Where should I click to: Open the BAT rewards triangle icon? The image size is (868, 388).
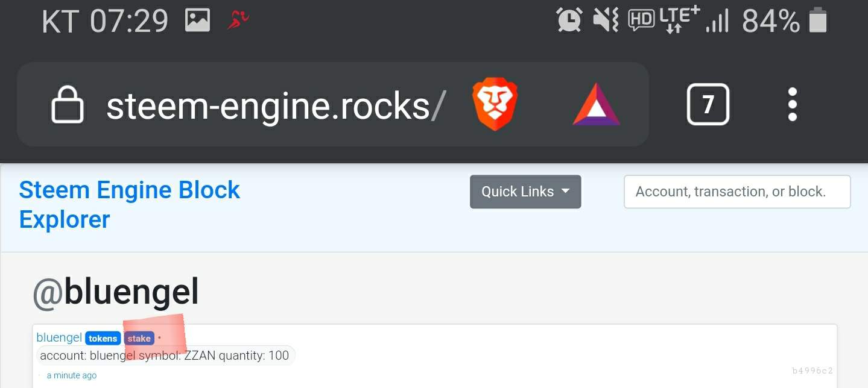596,105
